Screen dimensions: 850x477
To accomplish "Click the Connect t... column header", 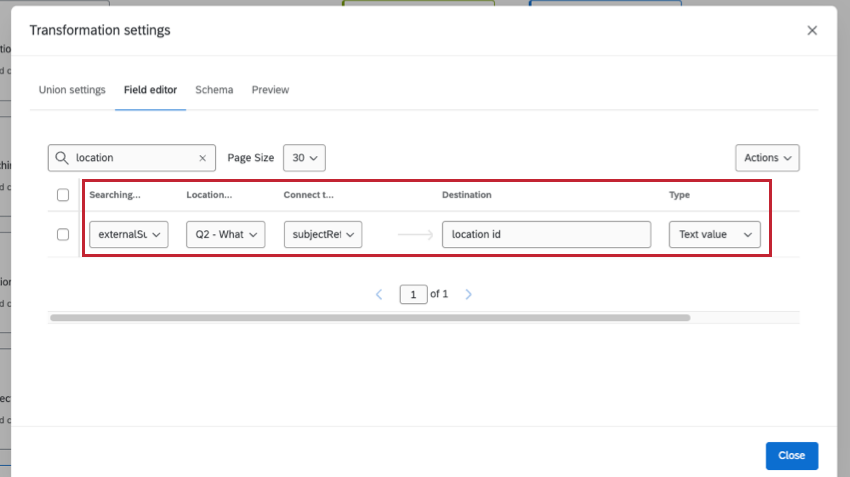I will [x=308, y=195].
